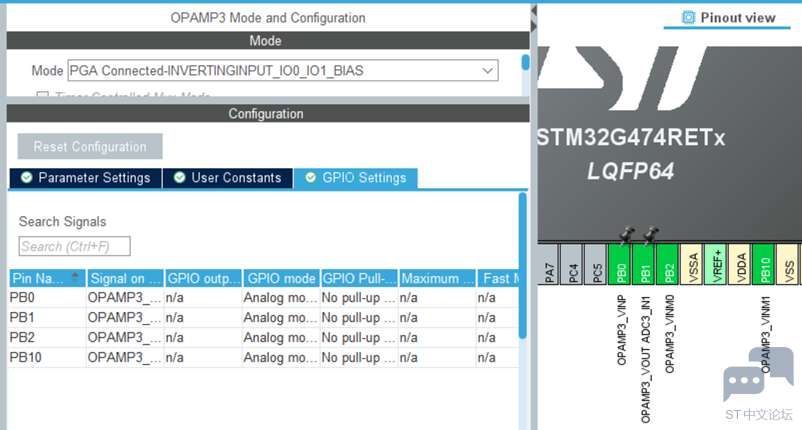The height and width of the screenshot is (430, 802).
Task: Click the Reset Configuration button
Action: (x=90, y=147)
